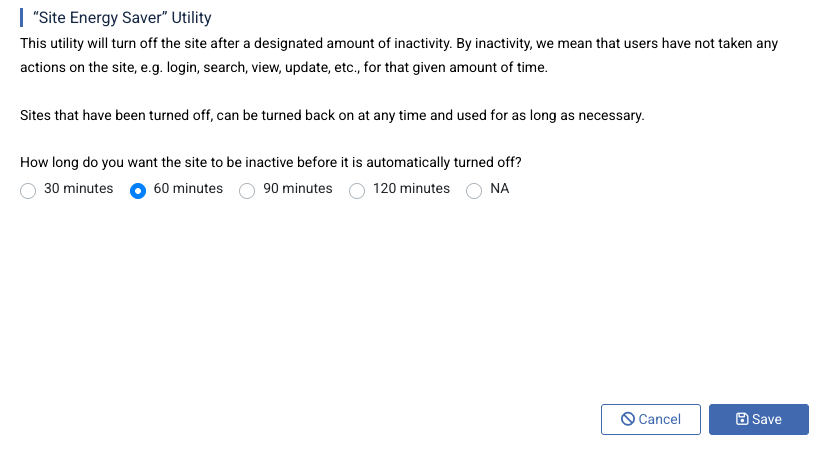
Task: Click the blue accent bar beside the heading
Action: pyautogui.click(x=21, y=17)
